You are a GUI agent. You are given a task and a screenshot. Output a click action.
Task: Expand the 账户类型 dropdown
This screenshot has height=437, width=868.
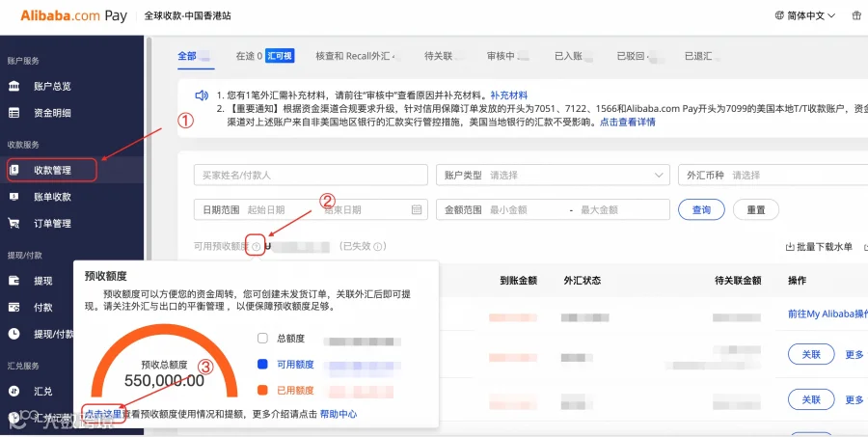tap(553, 175)
